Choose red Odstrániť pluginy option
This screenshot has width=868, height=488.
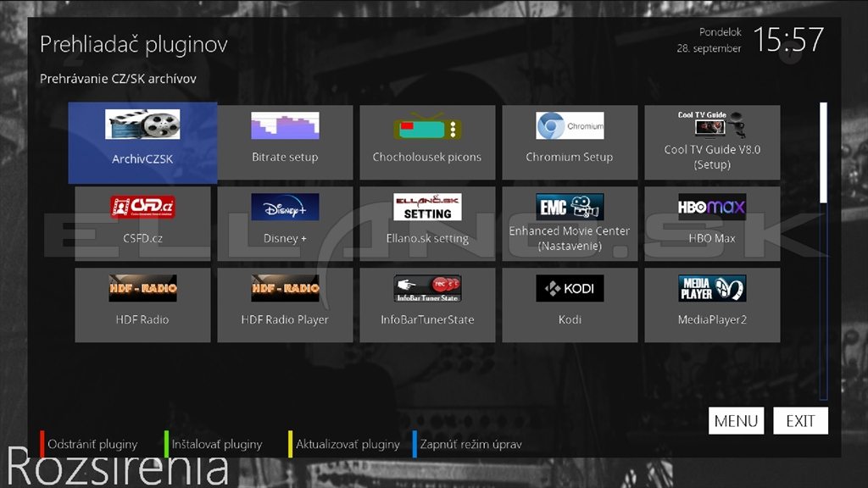(88, 444)
